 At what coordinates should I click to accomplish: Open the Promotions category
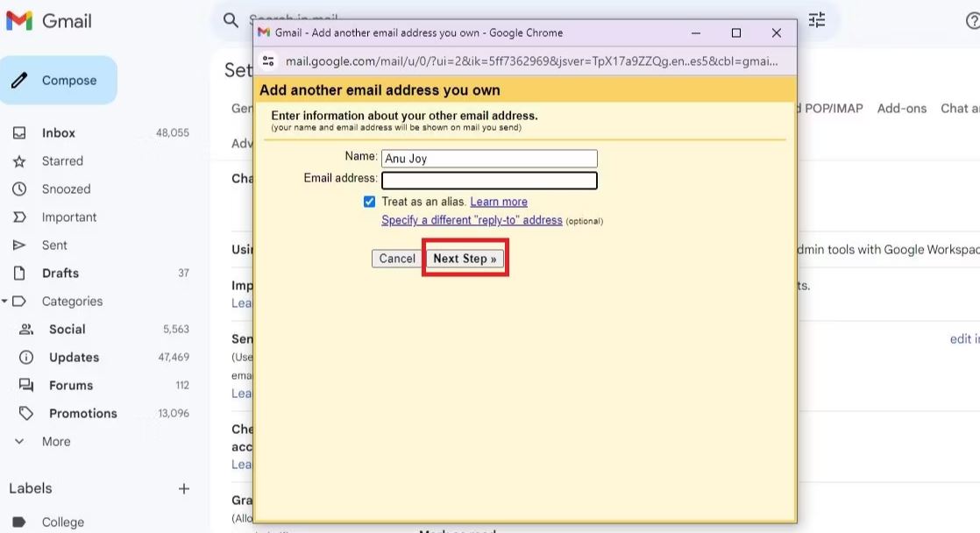coord(82,414)
